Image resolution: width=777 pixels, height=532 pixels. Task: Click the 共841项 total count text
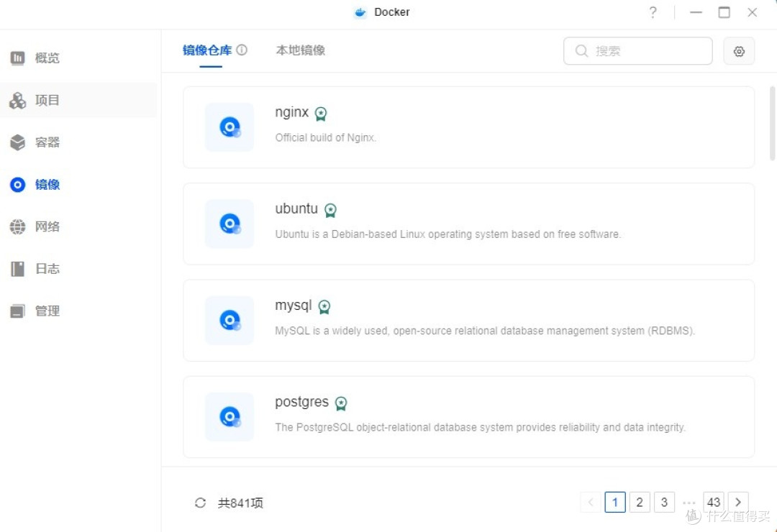pos(240,503)
